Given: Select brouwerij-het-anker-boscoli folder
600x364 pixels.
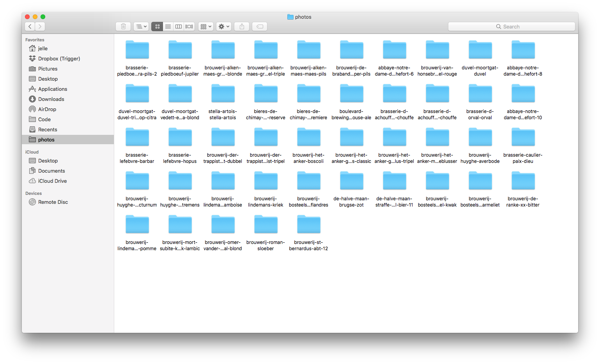Looking at the screenshot, I should 308,138.
